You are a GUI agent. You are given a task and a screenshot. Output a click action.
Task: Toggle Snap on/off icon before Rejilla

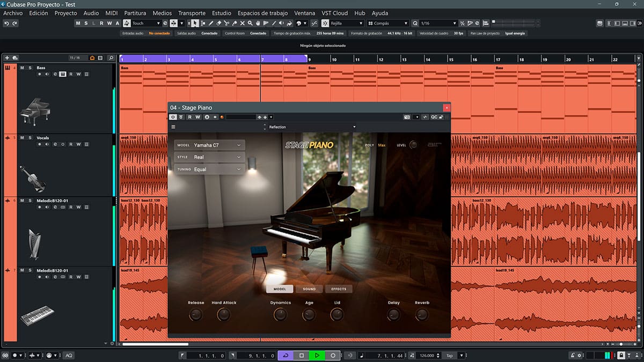point(326,23)
